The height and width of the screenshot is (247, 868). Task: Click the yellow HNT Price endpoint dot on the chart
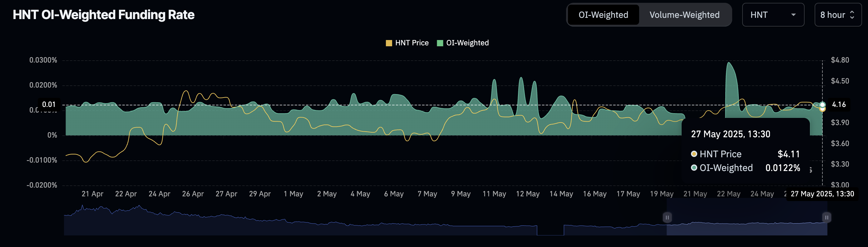(822, 109)
